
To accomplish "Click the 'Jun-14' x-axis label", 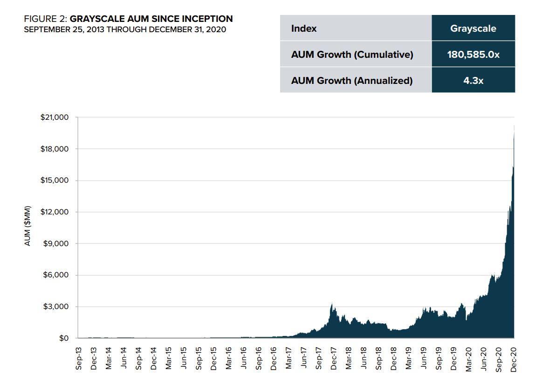I will coord(123,358).
